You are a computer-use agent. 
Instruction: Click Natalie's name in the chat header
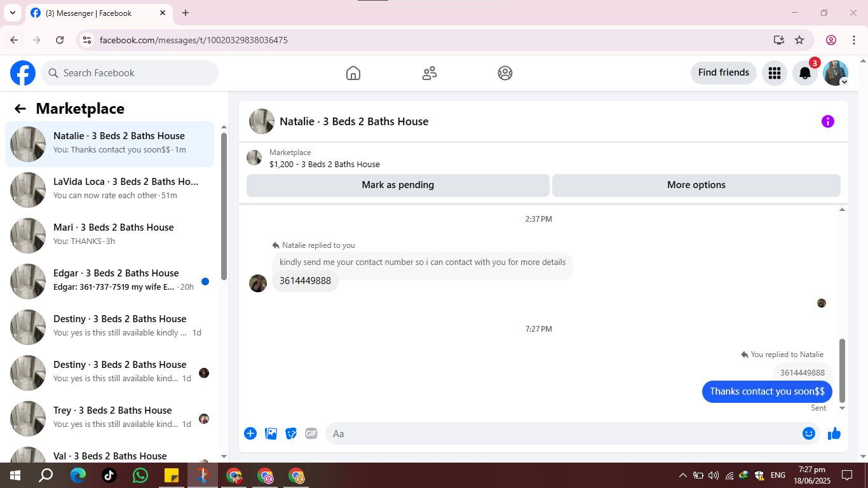(354, 121)
